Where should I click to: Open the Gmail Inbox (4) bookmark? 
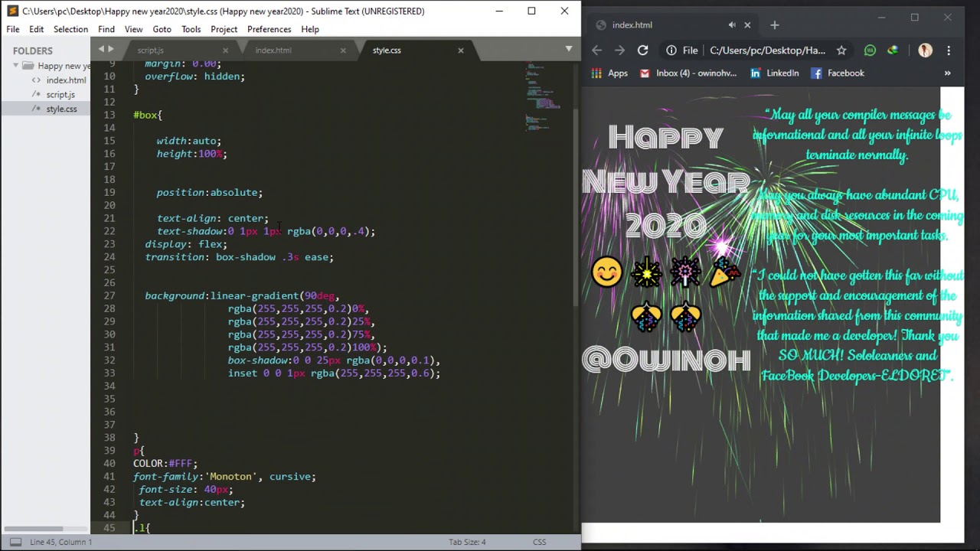(688, 73)
